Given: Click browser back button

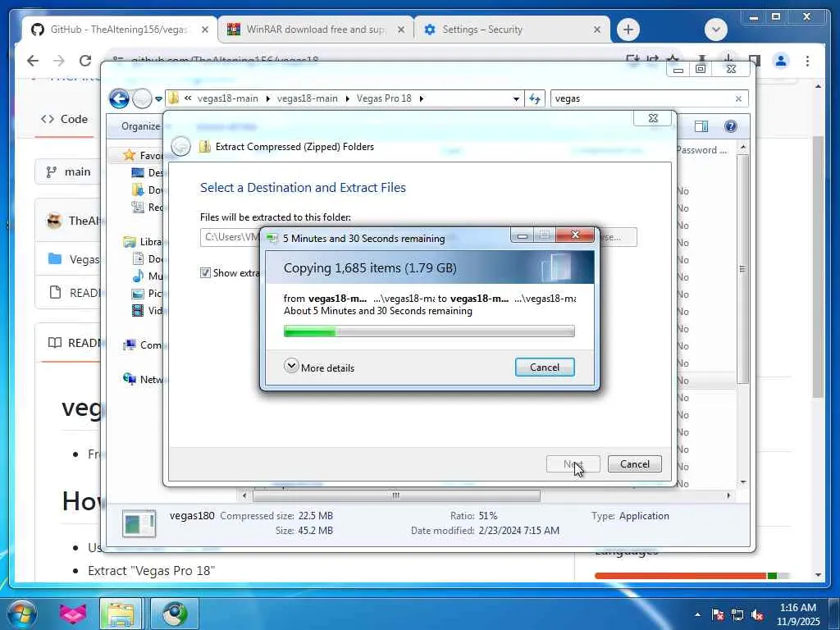Looking at the screenshot, I should click(33, 61).
